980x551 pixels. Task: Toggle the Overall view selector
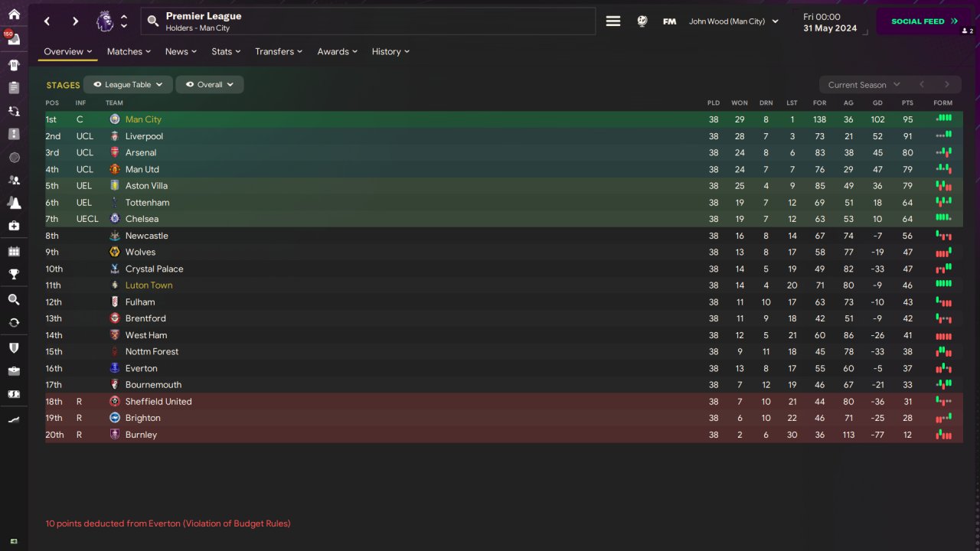coord(209,85)
